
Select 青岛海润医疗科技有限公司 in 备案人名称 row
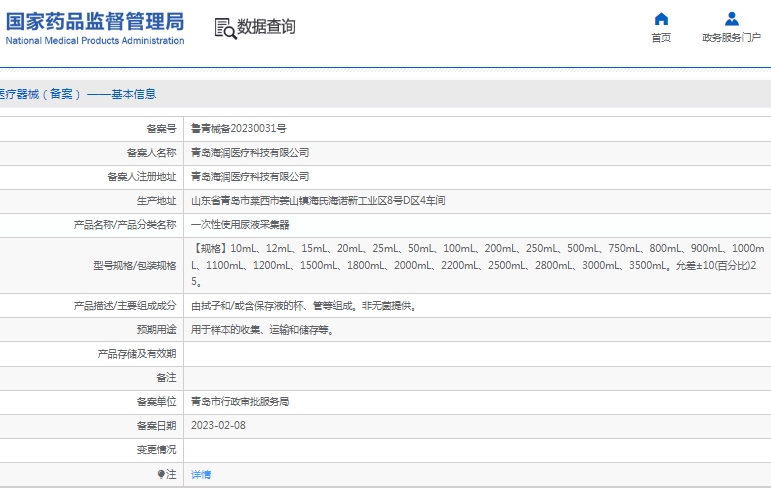tap(250, 152)
